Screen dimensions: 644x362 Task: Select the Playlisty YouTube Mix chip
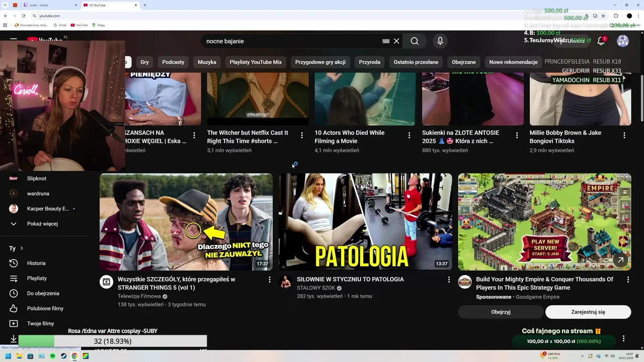(x=256, y=62)
